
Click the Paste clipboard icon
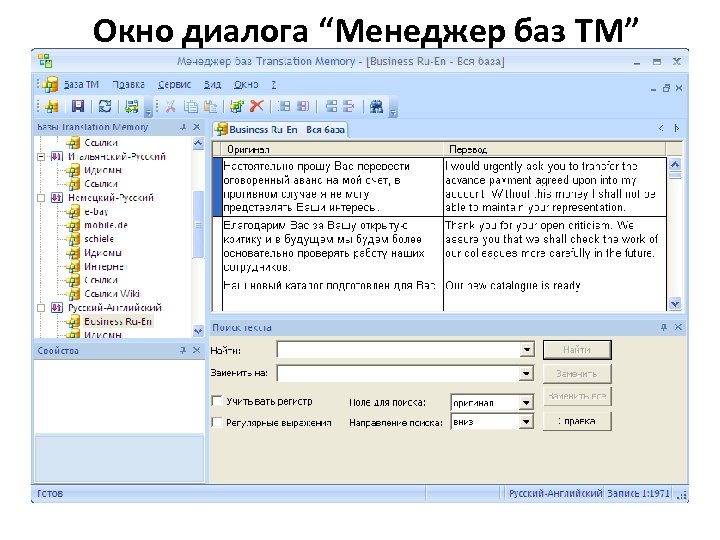[210, 107]
